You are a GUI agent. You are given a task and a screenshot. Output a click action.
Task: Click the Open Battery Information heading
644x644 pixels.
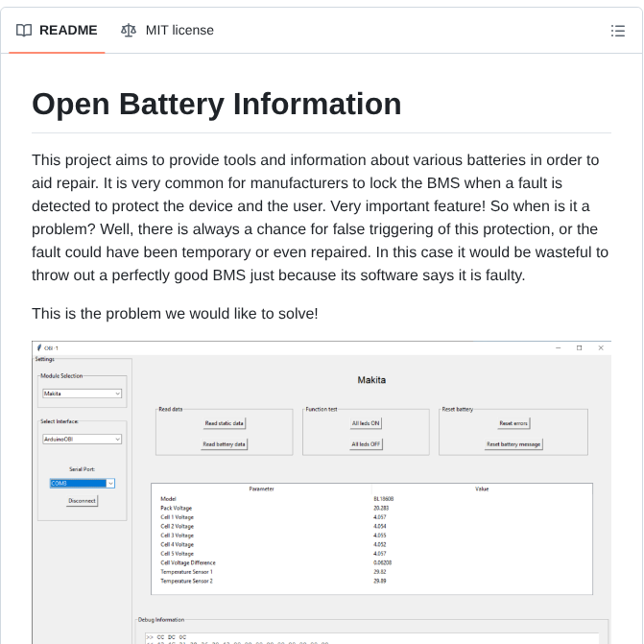[217, 104]
